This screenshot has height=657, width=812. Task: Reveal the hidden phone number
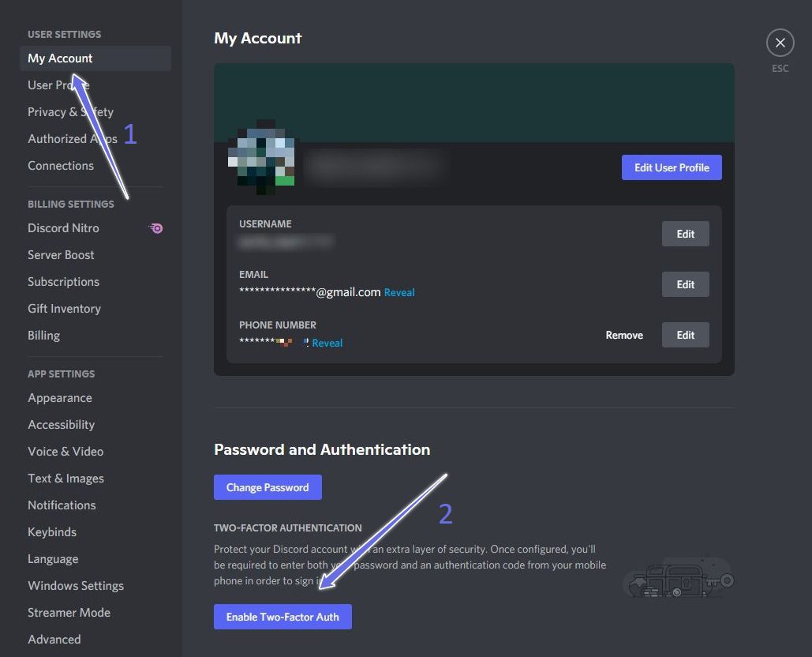[327, 344]
